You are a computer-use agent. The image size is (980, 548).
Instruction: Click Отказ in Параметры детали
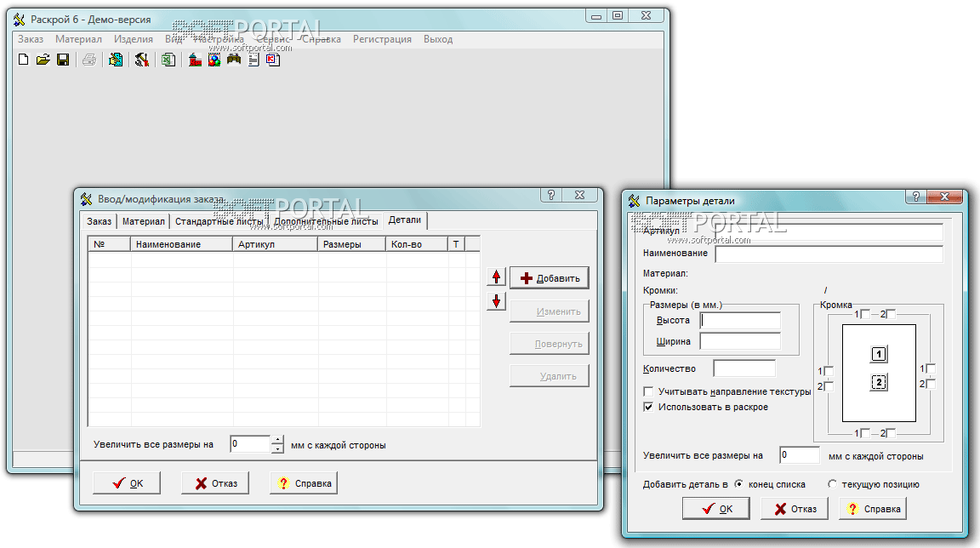(795, 509)
